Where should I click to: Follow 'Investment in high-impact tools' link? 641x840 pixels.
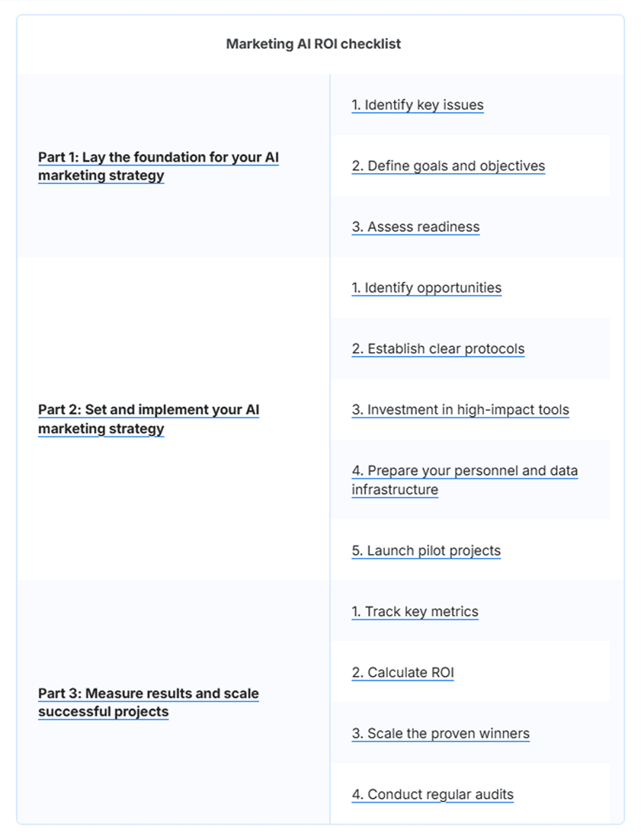click(460, 410)
